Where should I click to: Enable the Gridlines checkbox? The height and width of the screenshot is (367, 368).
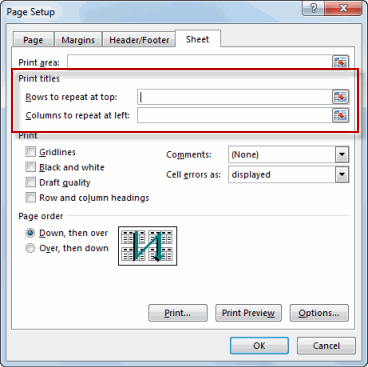point(30,152)
